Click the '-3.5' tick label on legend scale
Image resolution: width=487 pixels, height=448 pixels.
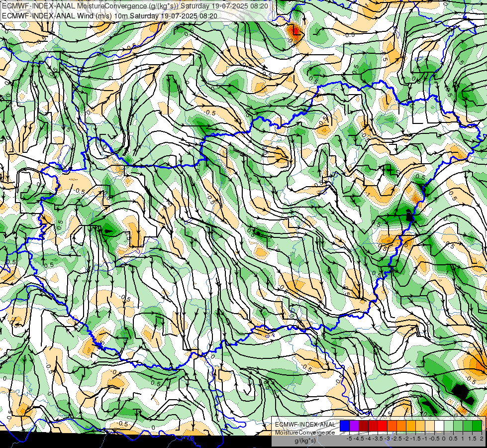coord(378,439)
